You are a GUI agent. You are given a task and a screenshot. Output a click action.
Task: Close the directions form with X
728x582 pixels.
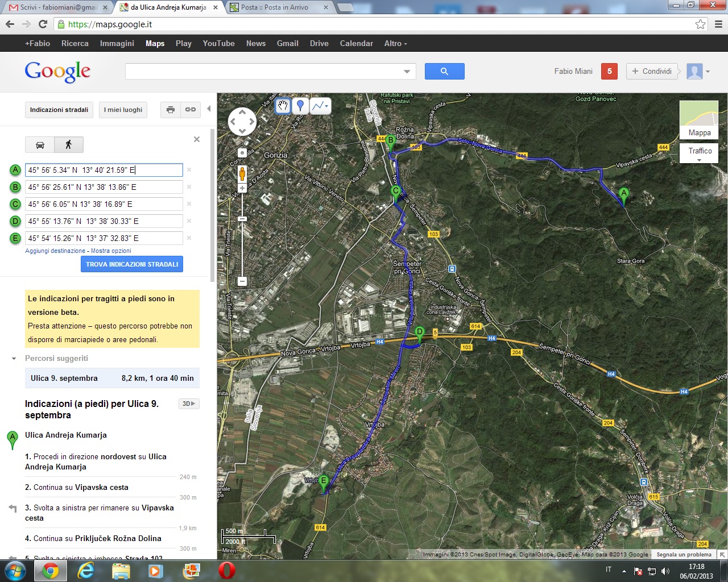click(197, 139)
